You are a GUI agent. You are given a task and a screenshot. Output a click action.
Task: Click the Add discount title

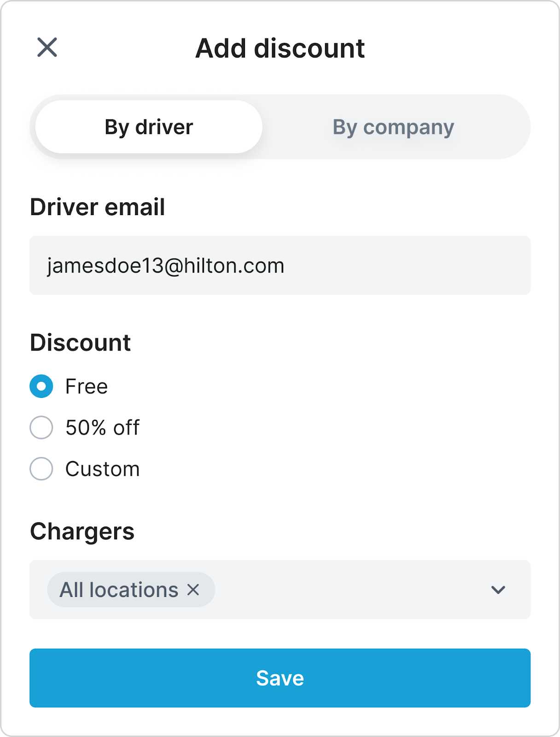tap(280, 48)
